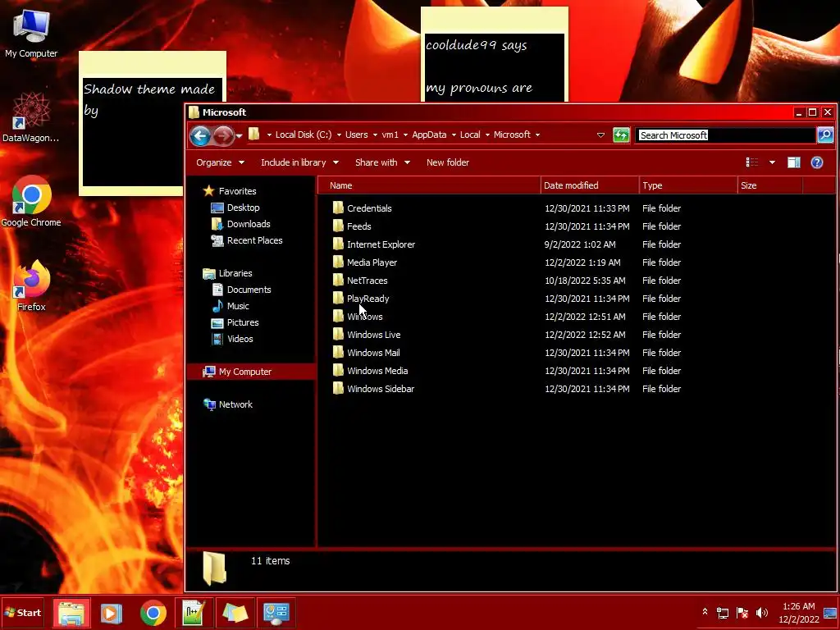Sort by Date modified column

pos(590,185)
